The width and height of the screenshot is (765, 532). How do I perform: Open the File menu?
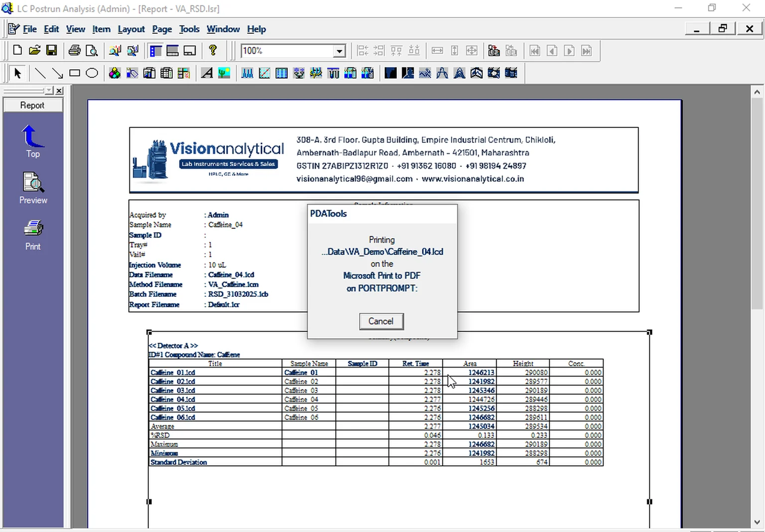click(x=30, y=29)
